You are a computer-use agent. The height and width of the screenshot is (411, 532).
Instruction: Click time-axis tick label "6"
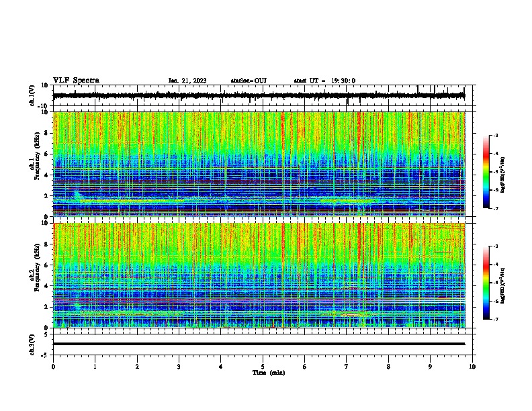click(x=305, y=367)
